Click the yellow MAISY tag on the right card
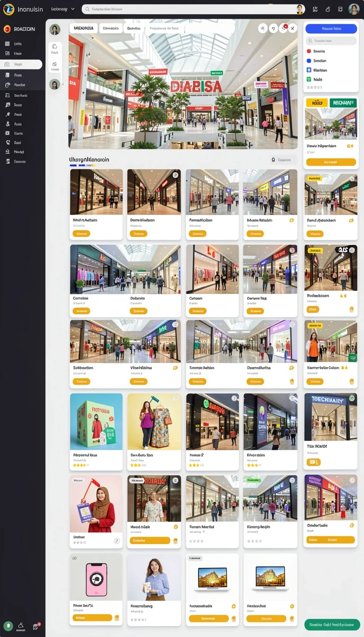 click(317, 102)
